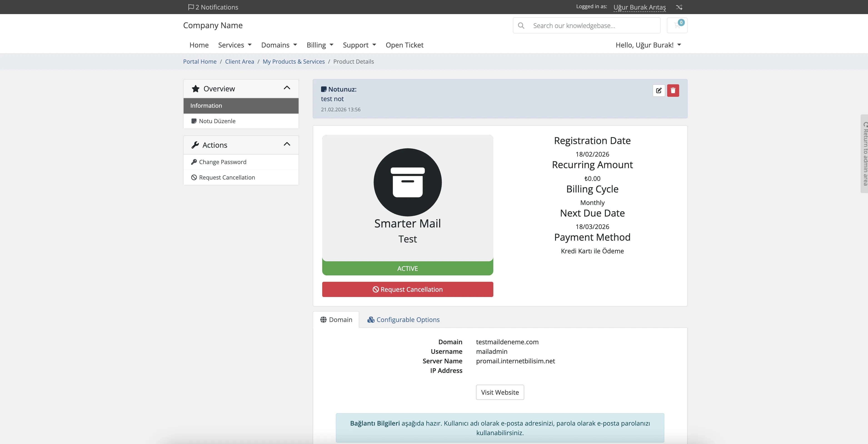868x444 pixels.
Task: Click the Kredi Kartı ile Ödeme text
Action: pyautogui.click(x=592, y=251)
